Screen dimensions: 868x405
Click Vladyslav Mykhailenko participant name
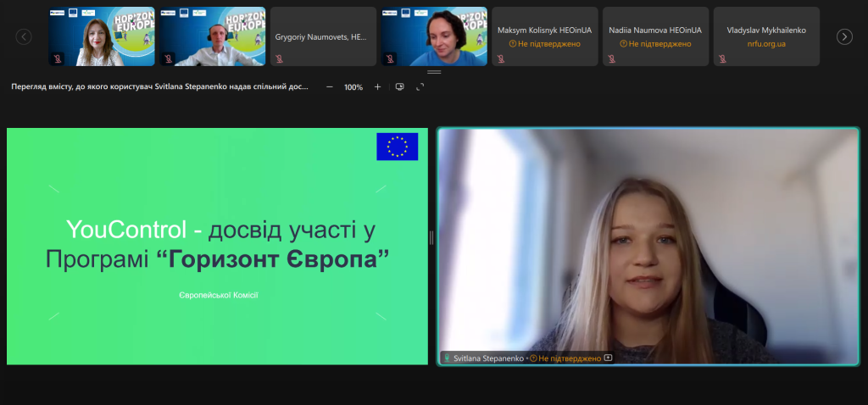tap(766, 31)
